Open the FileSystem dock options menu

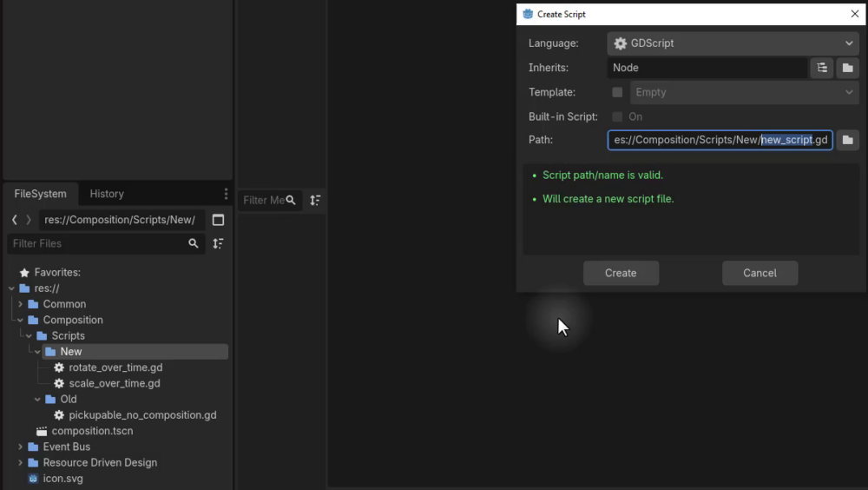226,194
